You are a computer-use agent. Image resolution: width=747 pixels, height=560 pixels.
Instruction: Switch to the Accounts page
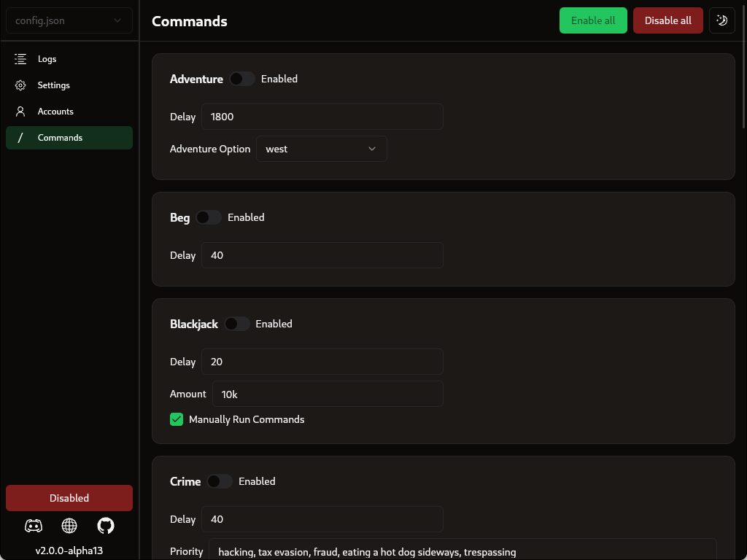pyautogui.click(x=69, y=112)
